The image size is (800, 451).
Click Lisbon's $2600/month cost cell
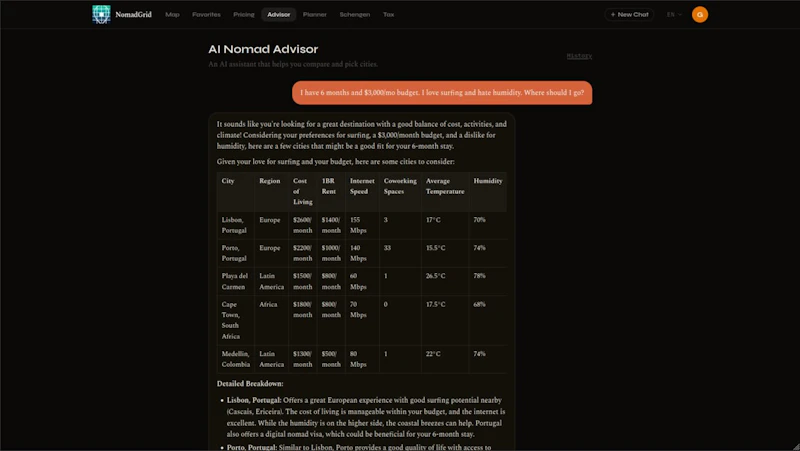pos(303,225)
